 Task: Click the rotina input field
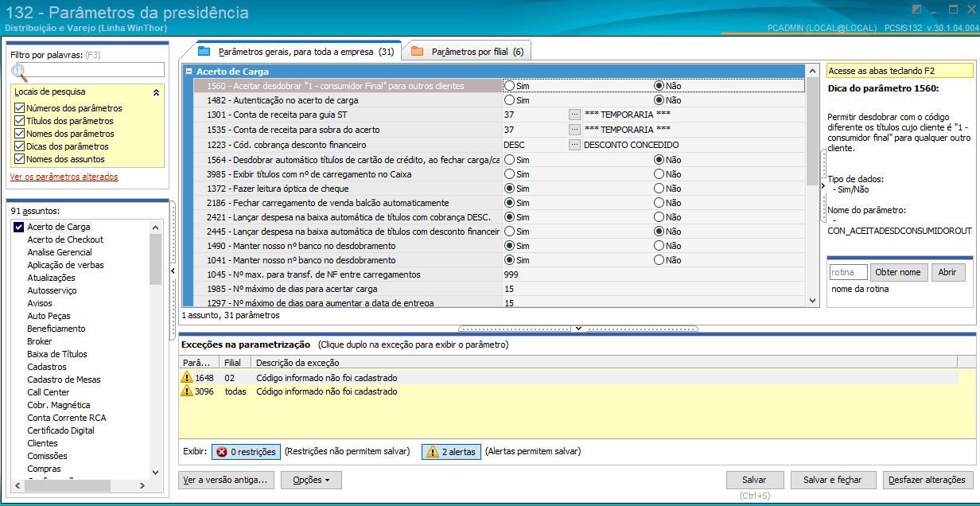tap(848, 272)
